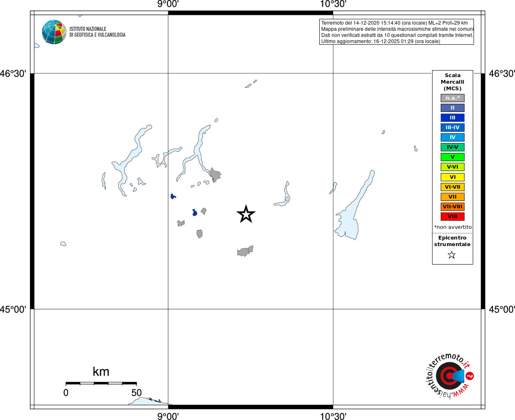Click the 'Terremoto del 14-12-2020' header line
Screen dimensions: 515x420
[x=394, y=23]
